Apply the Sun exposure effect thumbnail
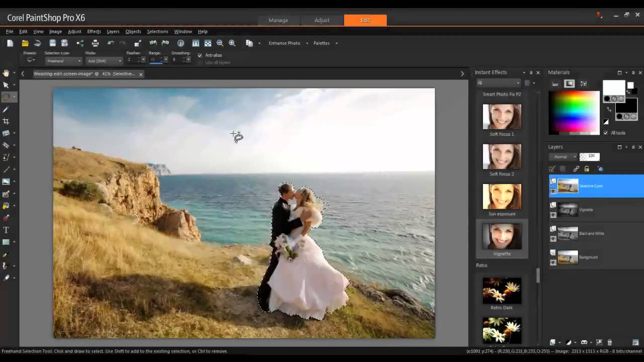 click(x=502, y=197)
